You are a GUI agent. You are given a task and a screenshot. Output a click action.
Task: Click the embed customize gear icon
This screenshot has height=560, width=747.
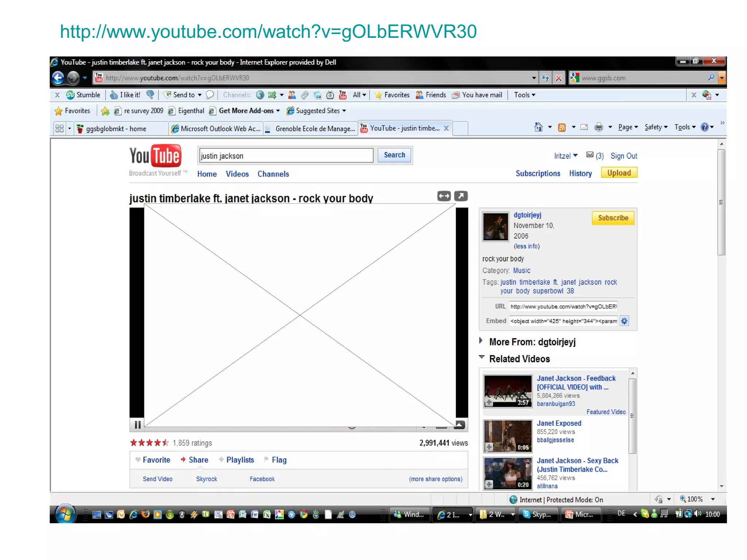click(624, 321)
